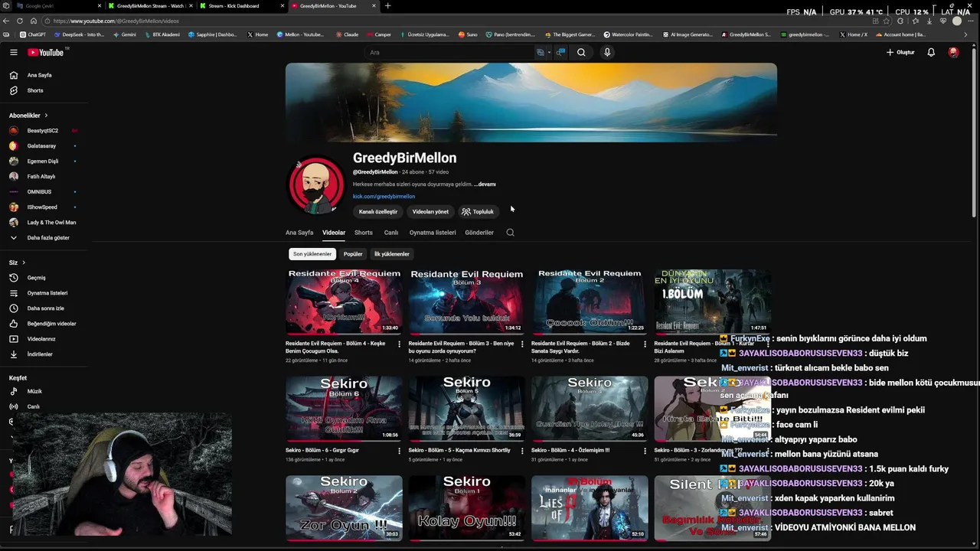Open Residante Evil Requiem Bölüm 2 thumbnail
Screen dimensions: 980x551
(x=590, y=302)
